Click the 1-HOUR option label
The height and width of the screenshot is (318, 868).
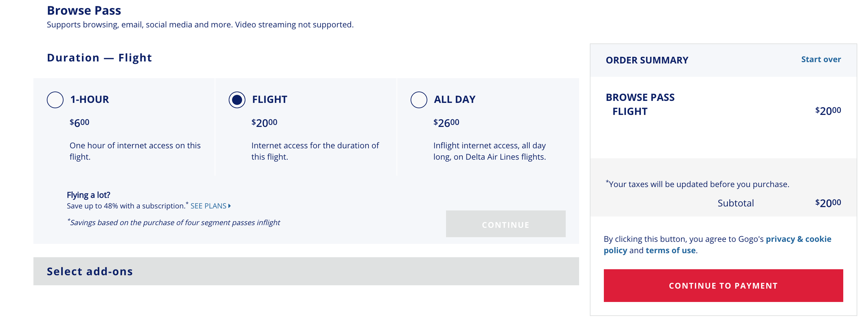coord(89,100)
